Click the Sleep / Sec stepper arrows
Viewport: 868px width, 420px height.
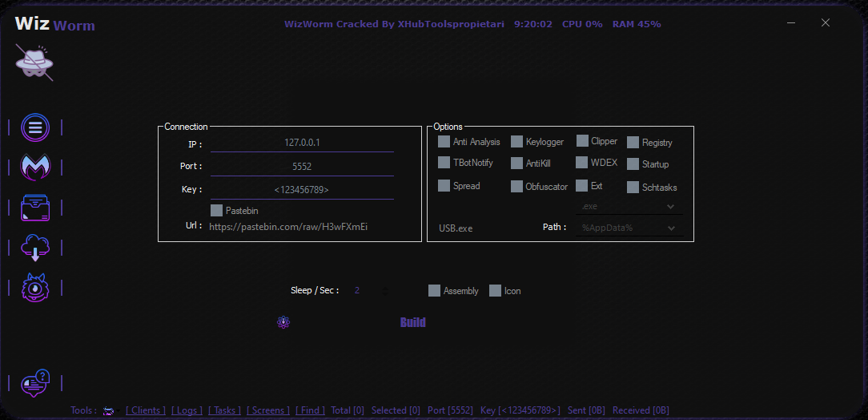click(385, 291)
